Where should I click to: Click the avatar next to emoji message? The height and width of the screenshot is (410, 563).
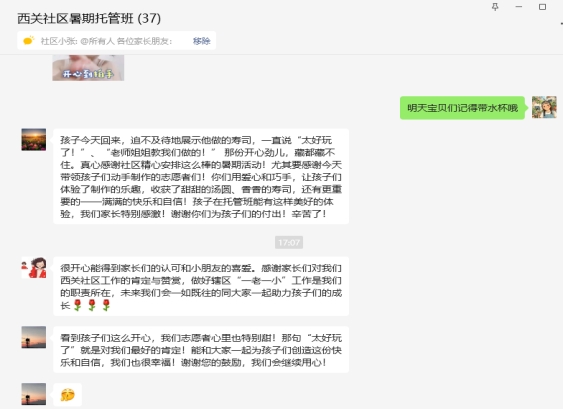point(34,394)
